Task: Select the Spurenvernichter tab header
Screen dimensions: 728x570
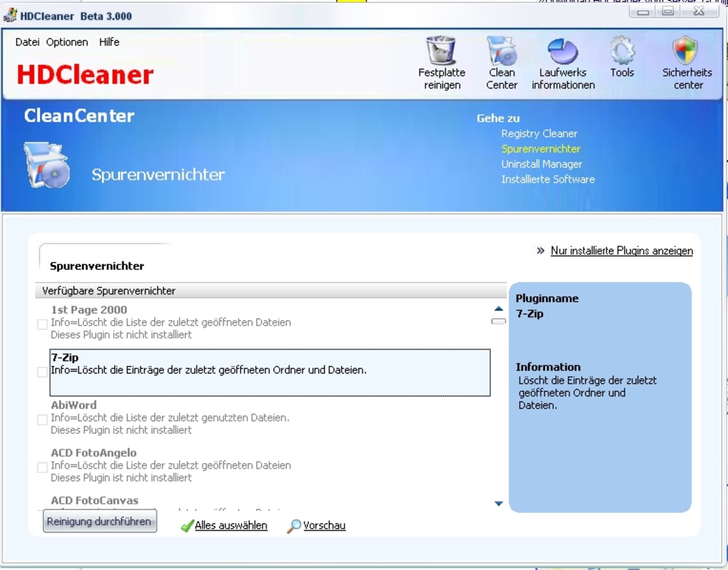Action: pos(97,266)
